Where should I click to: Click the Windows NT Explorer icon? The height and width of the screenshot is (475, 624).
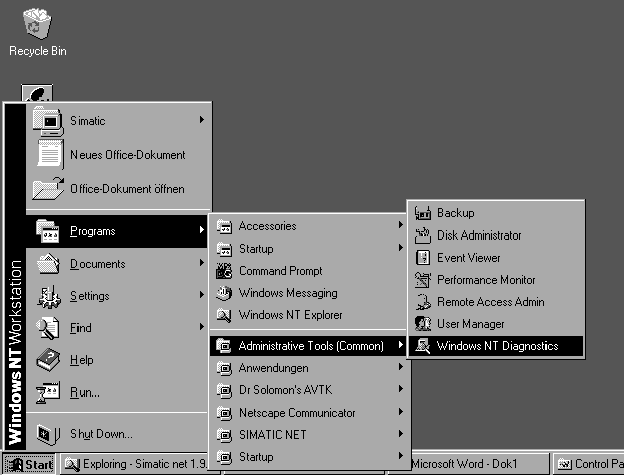224,315
